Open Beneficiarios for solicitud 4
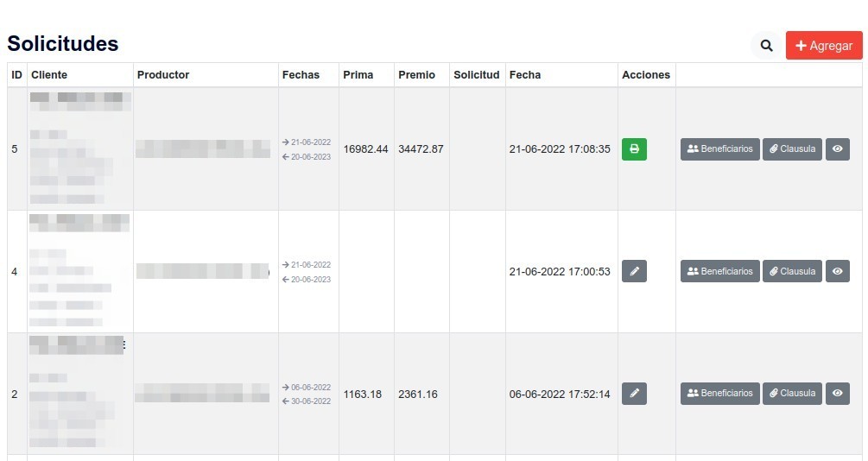This screenshot has width=868, height=461. pos(719,272)
